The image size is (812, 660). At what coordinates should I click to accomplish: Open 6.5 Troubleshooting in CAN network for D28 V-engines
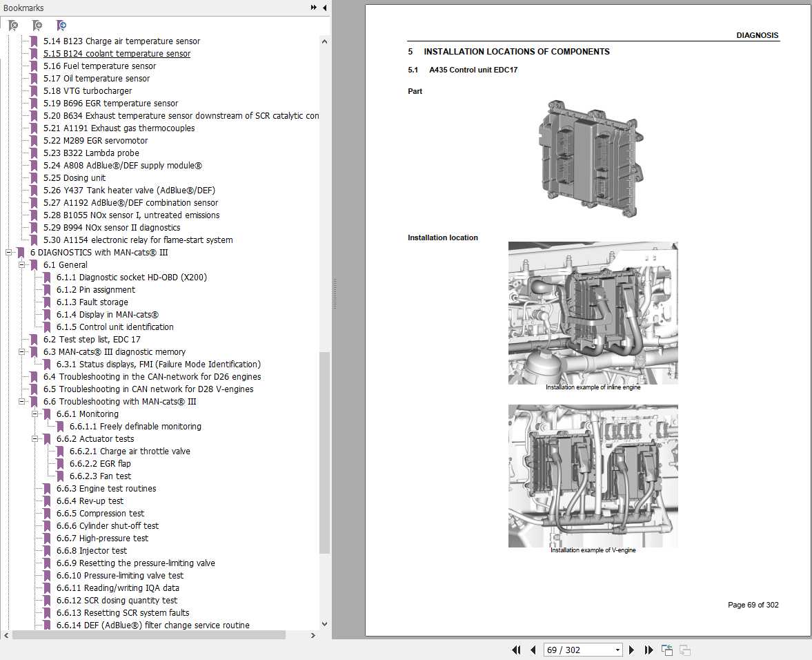pyautogui.click(x=148, y=389)
